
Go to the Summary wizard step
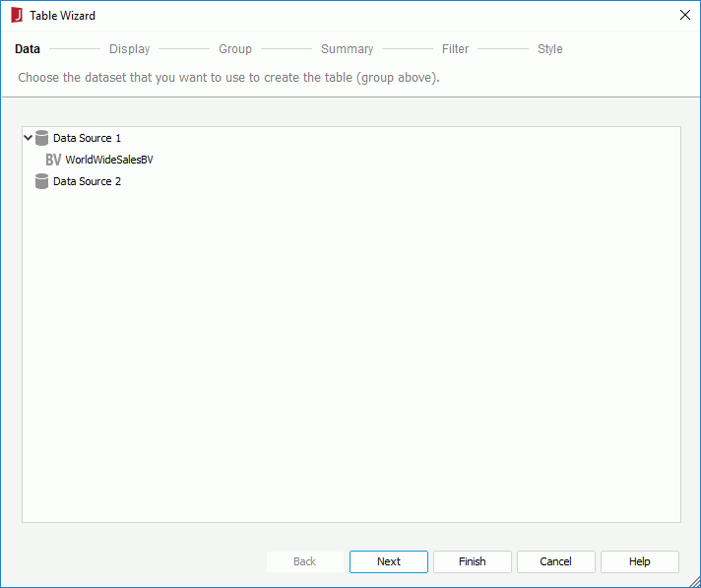[347, 48]
